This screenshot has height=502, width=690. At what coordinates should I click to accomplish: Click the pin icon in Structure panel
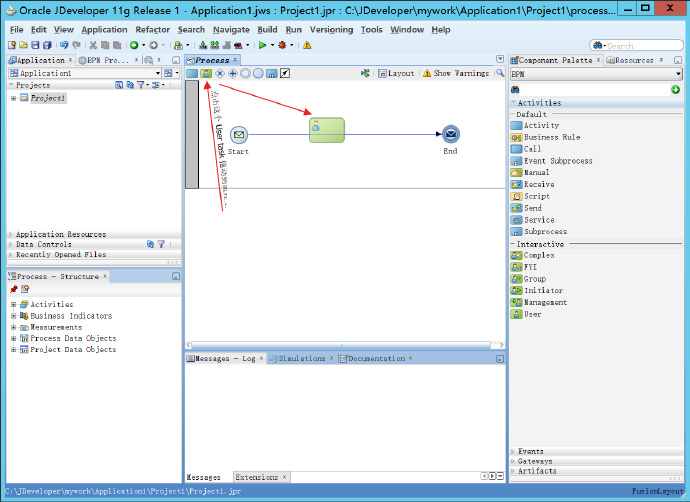click(x=14, y=289)
